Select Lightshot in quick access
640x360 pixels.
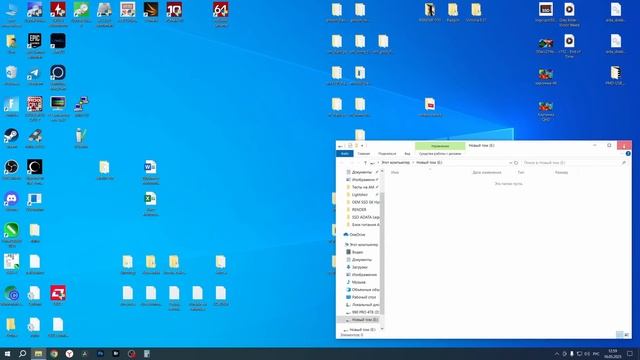359,195
